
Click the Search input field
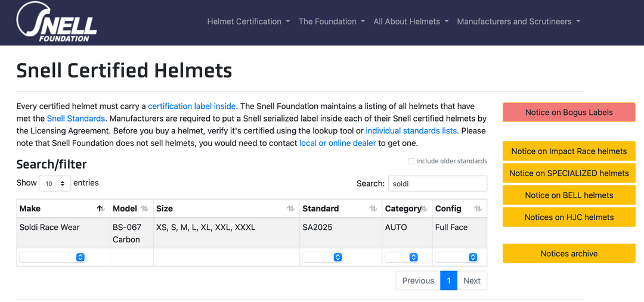pos(437,184)
